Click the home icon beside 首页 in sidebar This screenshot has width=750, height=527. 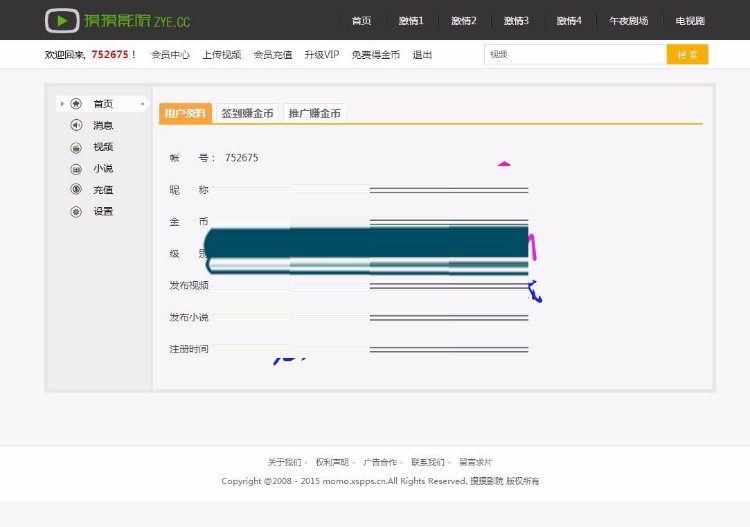pos(76,104)
